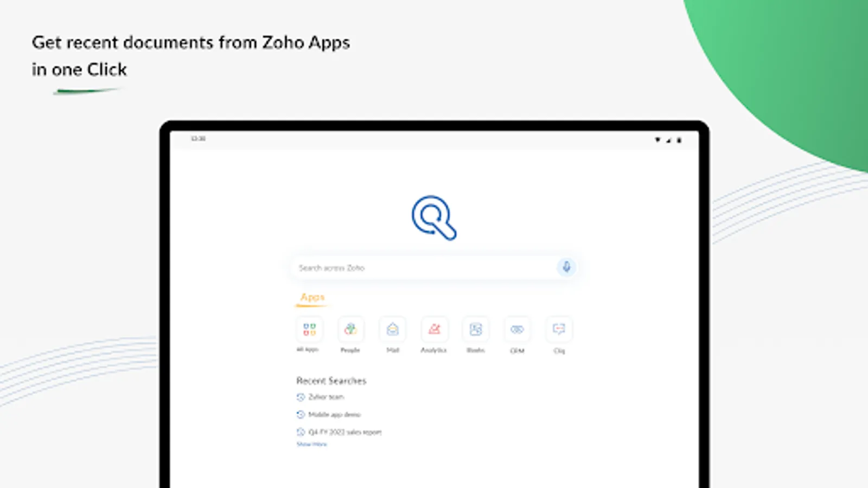Image resolution: width=868 pixels, height=488 pixels.
Task: Open the Mail app icon
Action: tap(393, 329)
